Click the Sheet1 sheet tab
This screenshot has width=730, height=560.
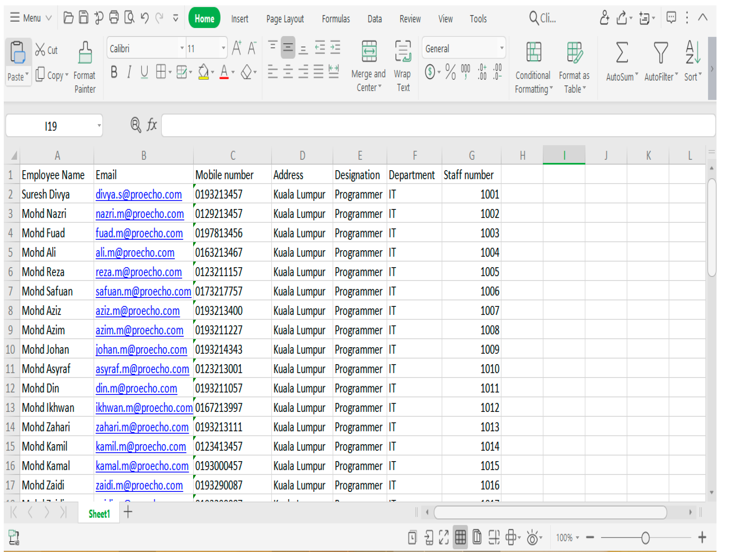(99, 514)
